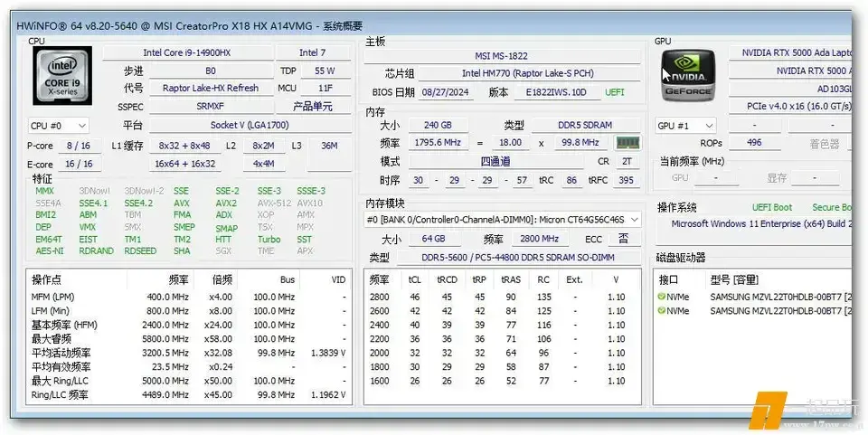The width and height of the screenshot is (868, 435).
Task: Click the DDR5-5600 / PC5-44800 type field
Action: coord(518,257)
